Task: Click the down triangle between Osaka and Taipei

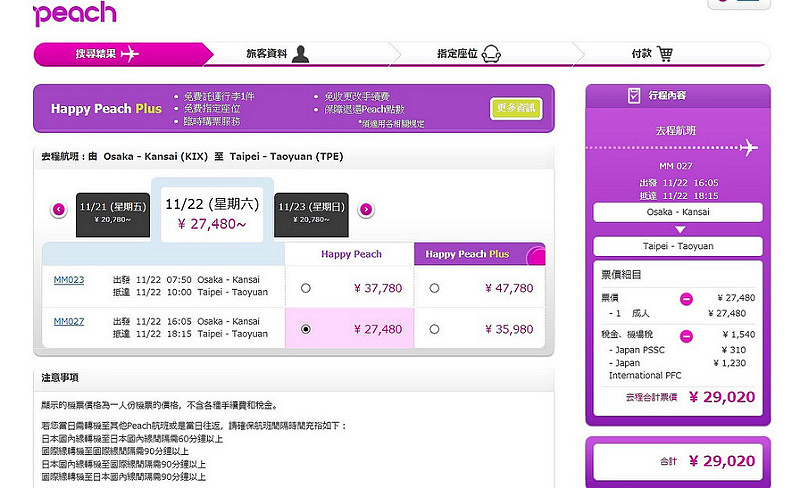Action: (680, 230)
